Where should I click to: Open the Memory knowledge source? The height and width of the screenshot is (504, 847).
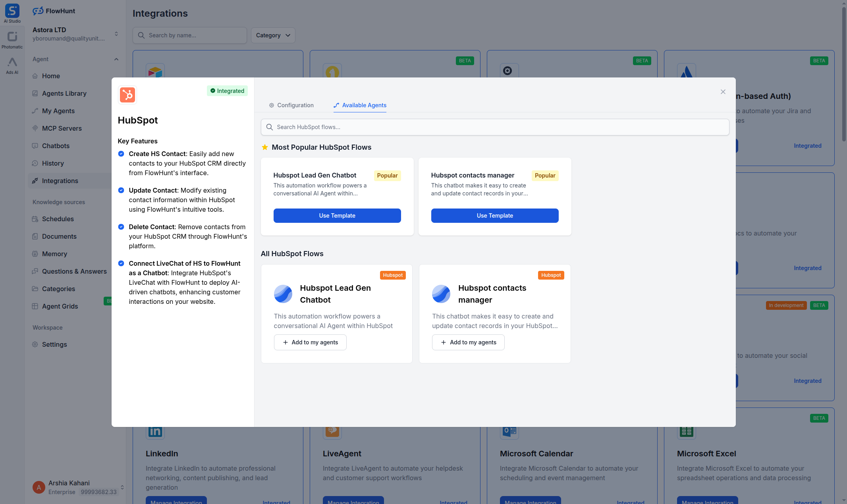[54, 254]
